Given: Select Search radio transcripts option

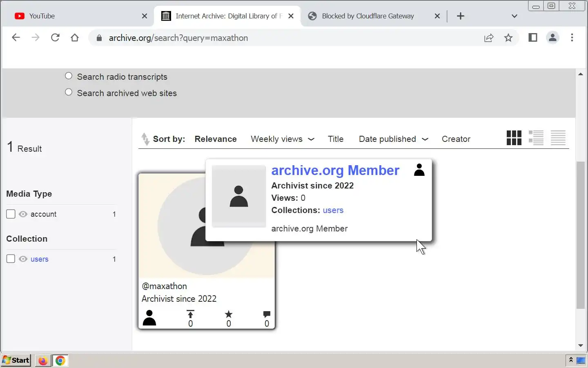Looking at the screenshot, I should tap(69, 76).
